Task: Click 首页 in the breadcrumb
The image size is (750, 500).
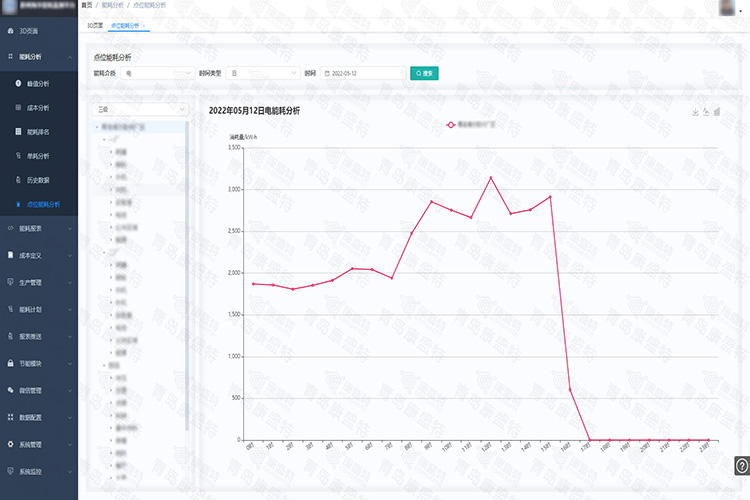Action: [x=87, y=5]
